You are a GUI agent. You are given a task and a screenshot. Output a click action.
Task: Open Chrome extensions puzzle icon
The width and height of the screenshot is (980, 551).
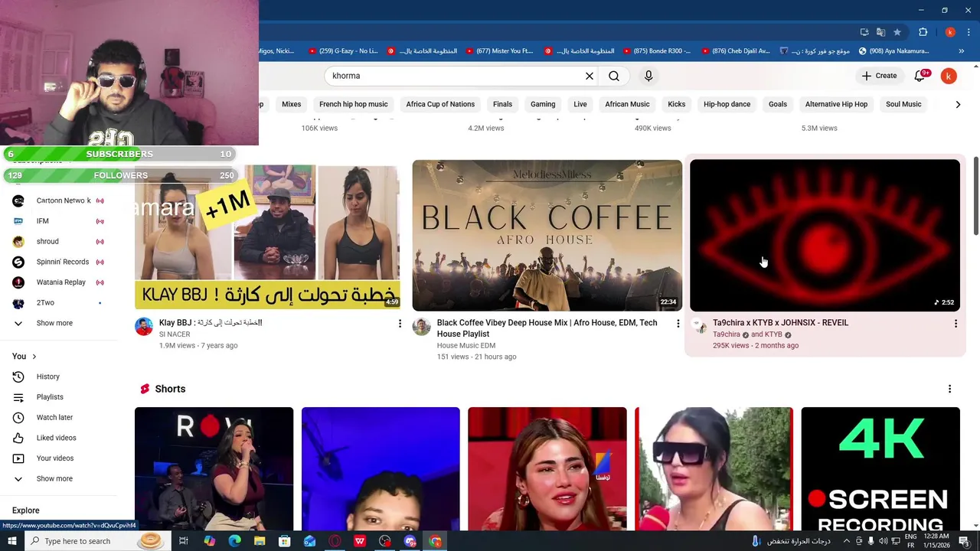(923, 32)
